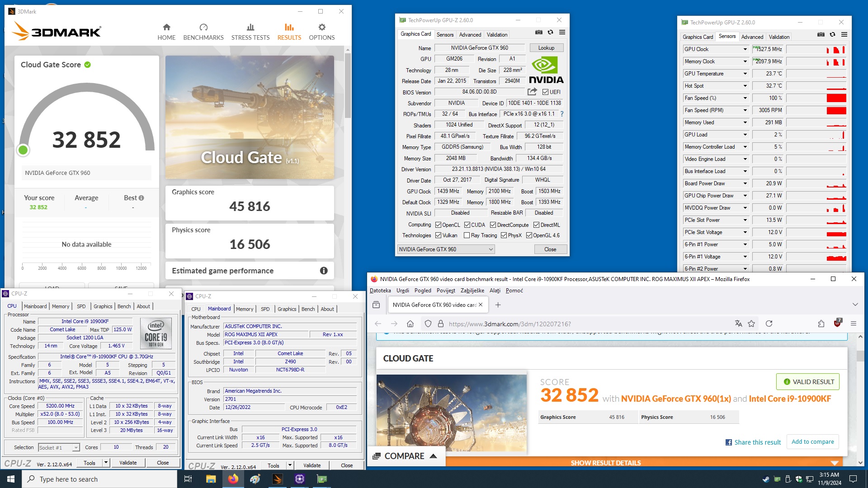Click Firefox translate page icon

click(738, 324)
